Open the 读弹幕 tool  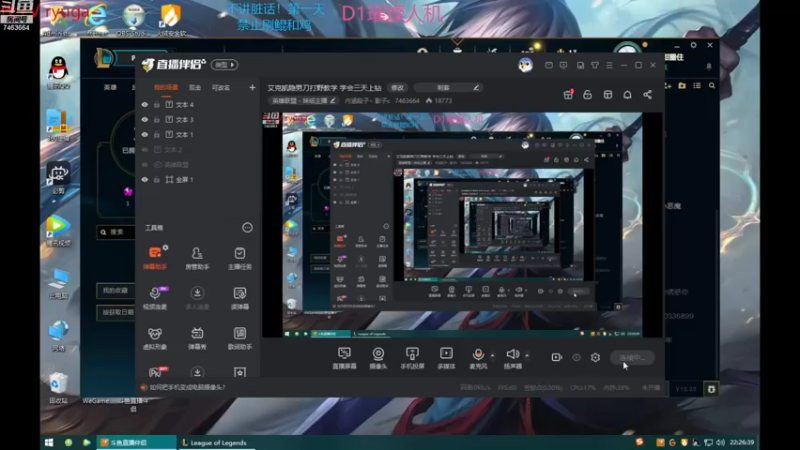coord(239,297)
